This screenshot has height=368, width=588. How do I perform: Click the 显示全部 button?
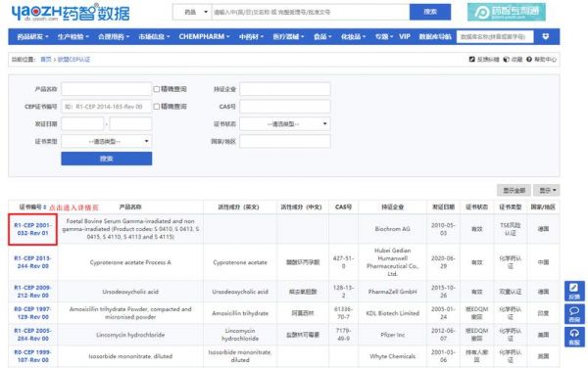(x=514, y=191)
